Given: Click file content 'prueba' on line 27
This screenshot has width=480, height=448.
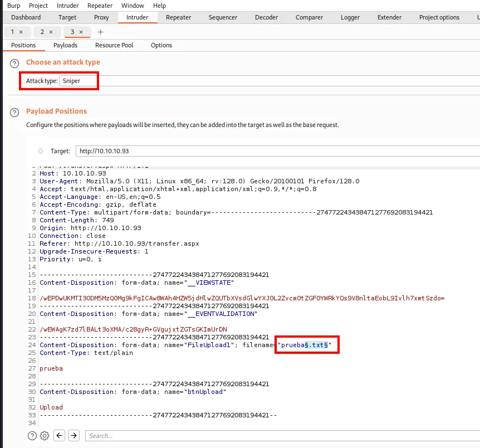Looking at the screenshot, I should coord(51,368).
